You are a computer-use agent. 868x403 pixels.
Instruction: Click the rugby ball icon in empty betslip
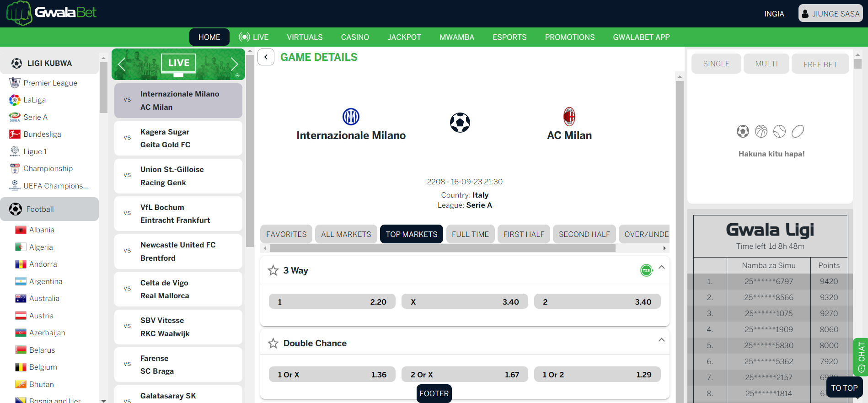click(798, 132)
